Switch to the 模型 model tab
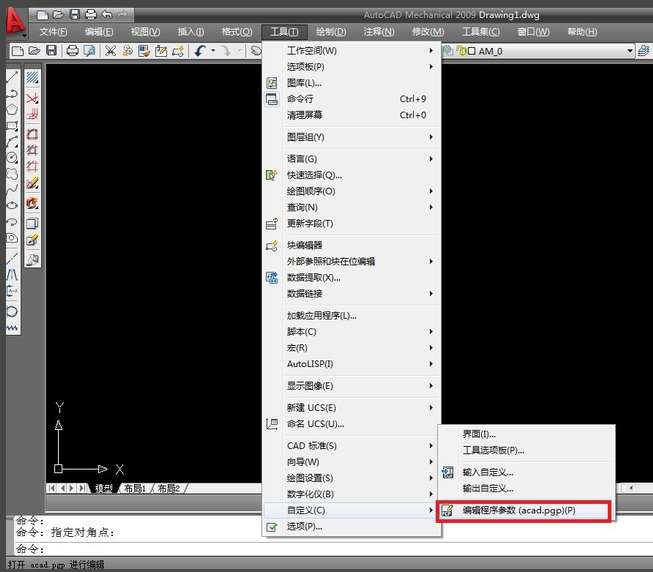 (104, 488)
